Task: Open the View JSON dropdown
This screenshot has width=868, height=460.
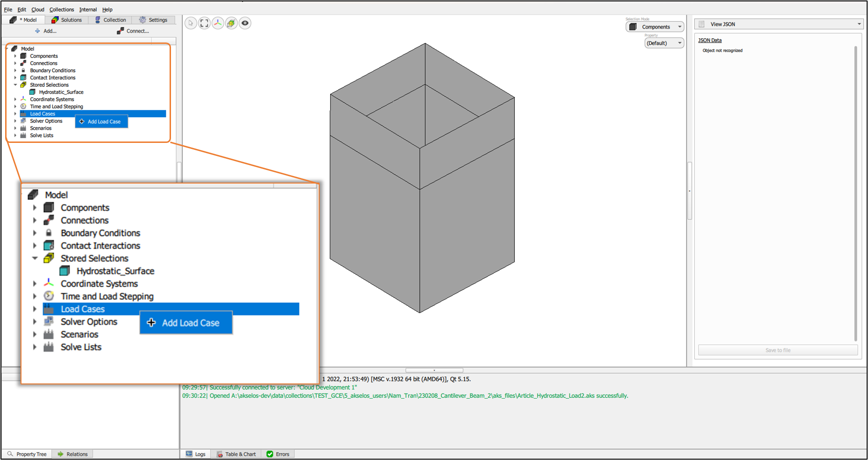Action: coord(778,24)
